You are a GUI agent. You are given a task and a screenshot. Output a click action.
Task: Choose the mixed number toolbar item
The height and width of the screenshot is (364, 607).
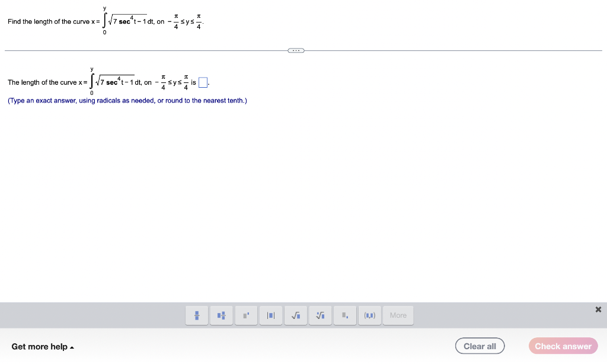click(221, 315)
